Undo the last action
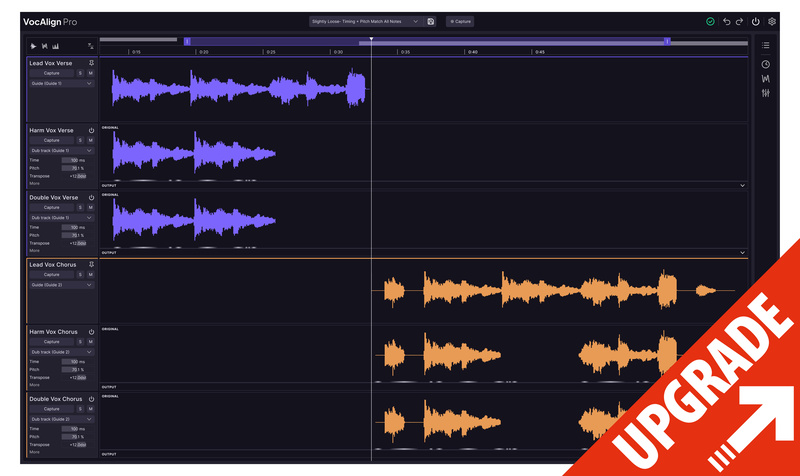Image resolution: width=800 pixels, height=476 pixels. coord(727,21)
